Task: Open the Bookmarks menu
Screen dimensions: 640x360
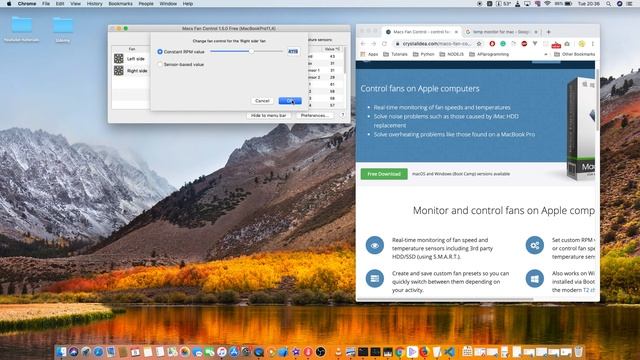Action: [120, 4]
